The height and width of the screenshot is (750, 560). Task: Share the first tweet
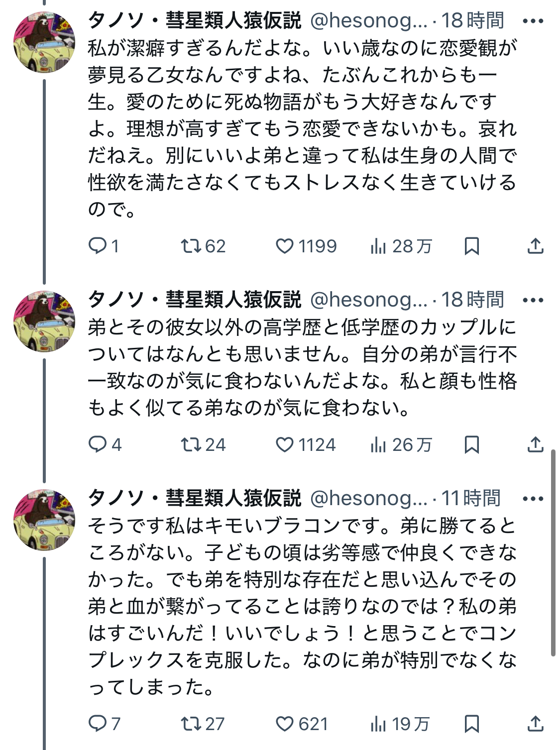(x=535, y=246)
